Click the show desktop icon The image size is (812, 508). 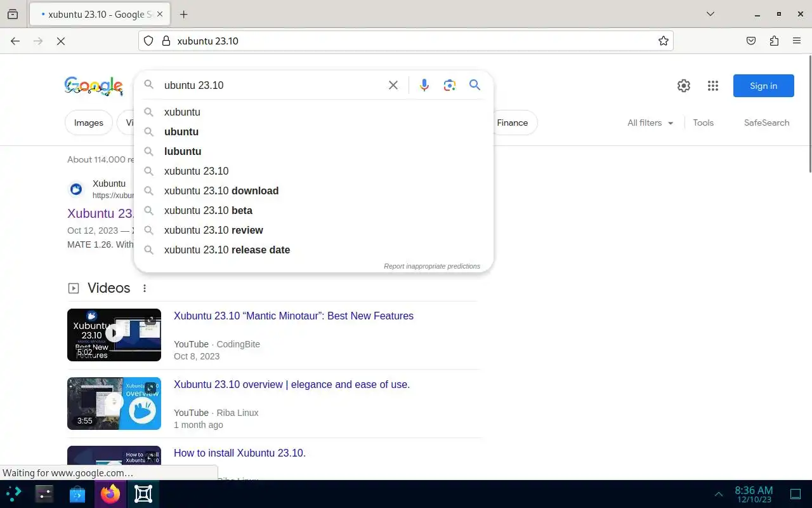796,494
